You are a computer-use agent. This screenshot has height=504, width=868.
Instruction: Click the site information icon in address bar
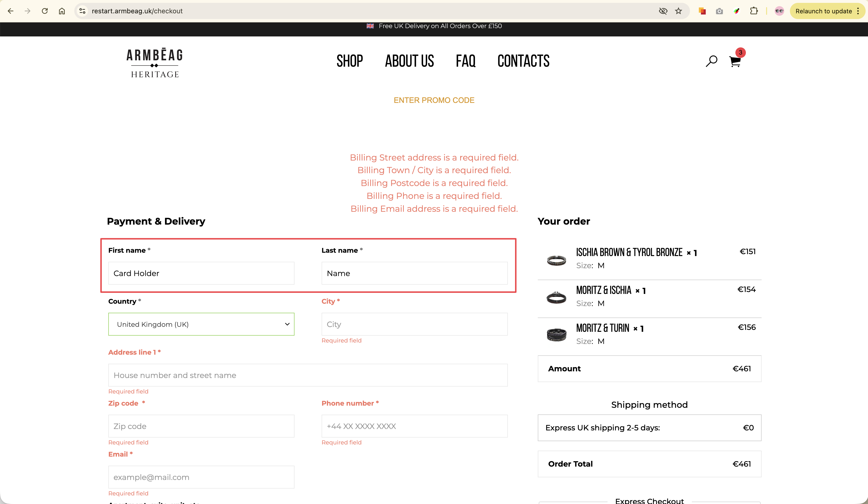pyautogui.click(x=82, y=11)
